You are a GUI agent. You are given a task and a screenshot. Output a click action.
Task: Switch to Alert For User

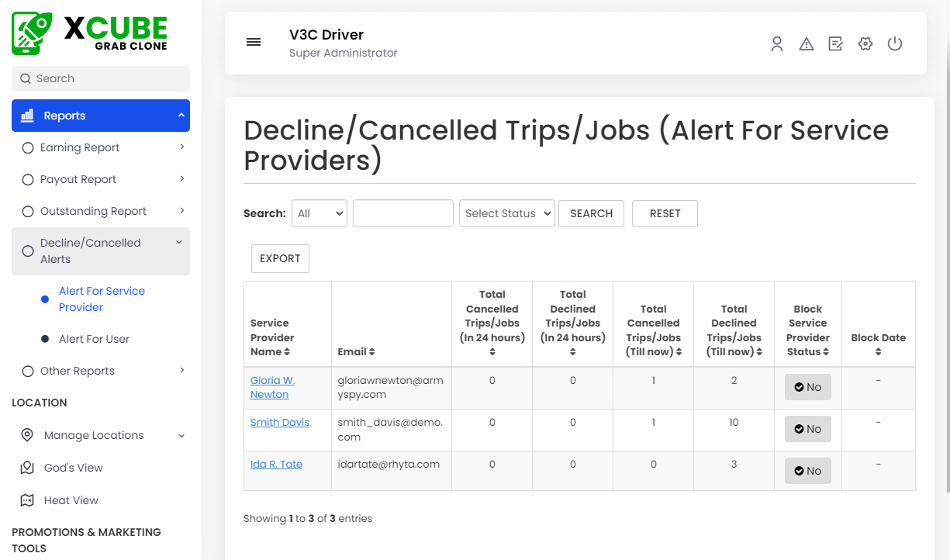[x=94, y=339]
